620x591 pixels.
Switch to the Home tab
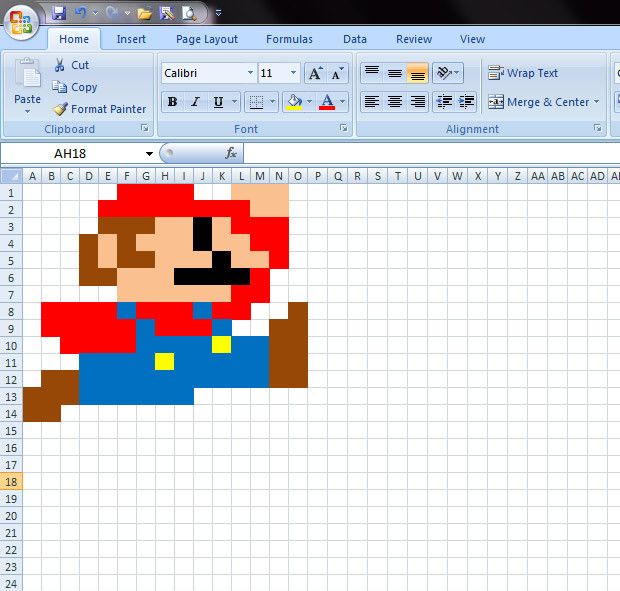74,39
